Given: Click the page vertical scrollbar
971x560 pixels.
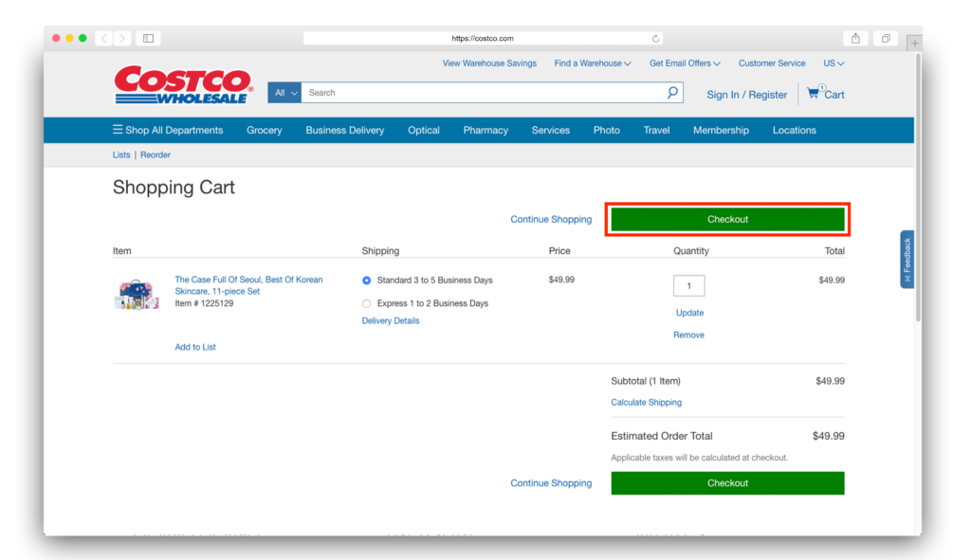Looking at the screenshot, I should coord(918,189).
